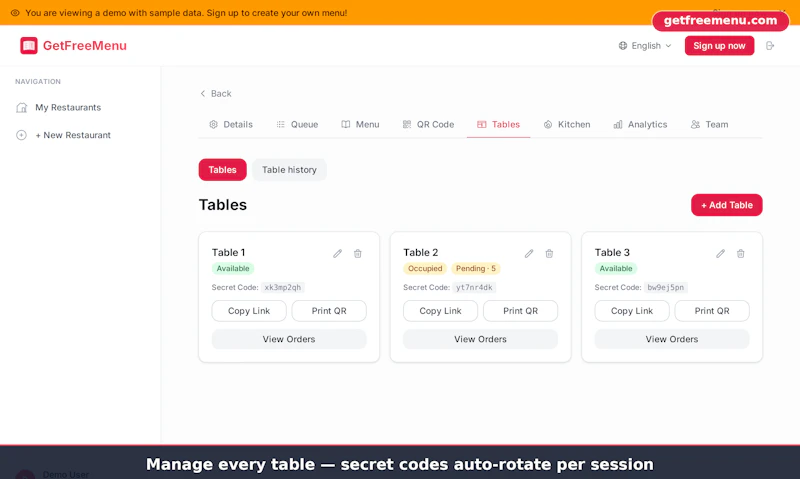Click the Table 2 card title
The width and height of the screenshot is (800, 479).
tap(420, 253)
